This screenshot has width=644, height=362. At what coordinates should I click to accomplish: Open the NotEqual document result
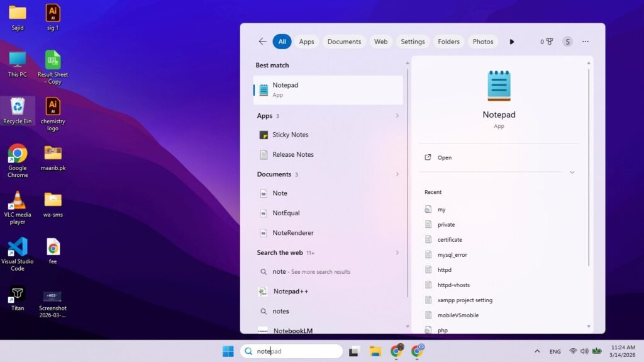point(328,213)
